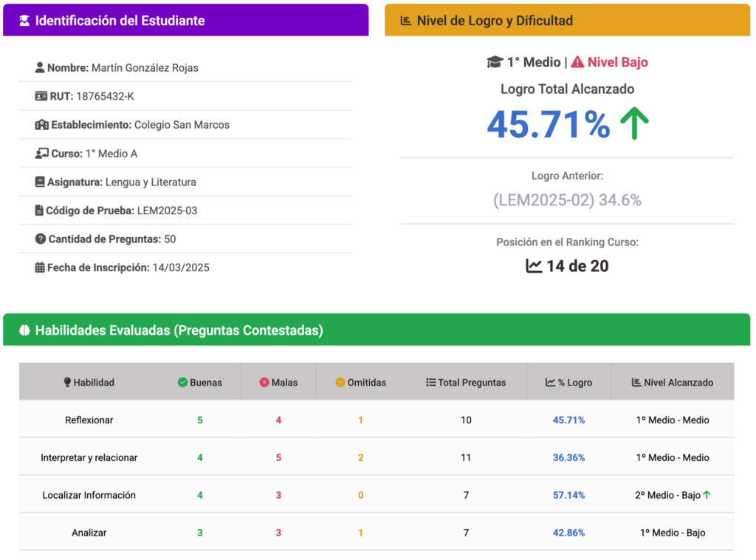Click the calendar icon beside Fecha de Inscripción
756x560 pixels.
pos(40,267)
